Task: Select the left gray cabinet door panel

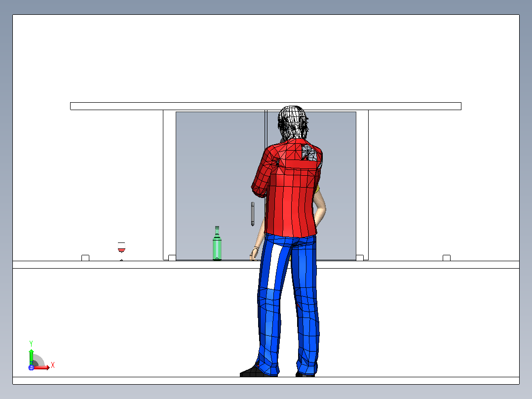Action: [x=220, y=186]
